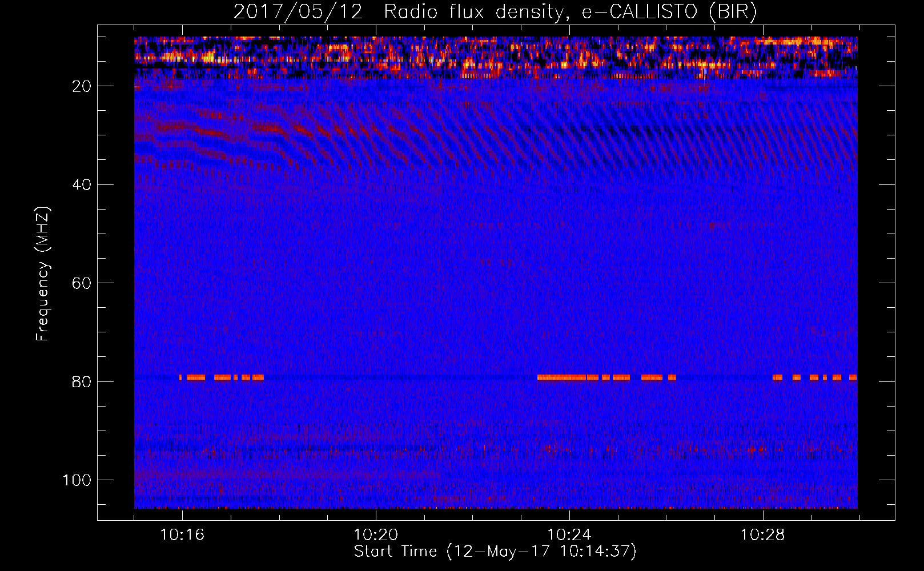Click the '10:20' time tick label

pyautogui.click(x=376, y=534)
